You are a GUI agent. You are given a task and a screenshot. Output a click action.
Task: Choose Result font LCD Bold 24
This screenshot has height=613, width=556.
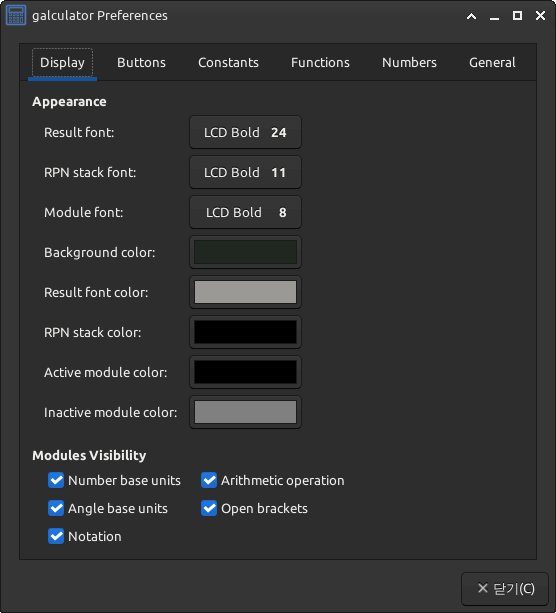click(246, 133)
